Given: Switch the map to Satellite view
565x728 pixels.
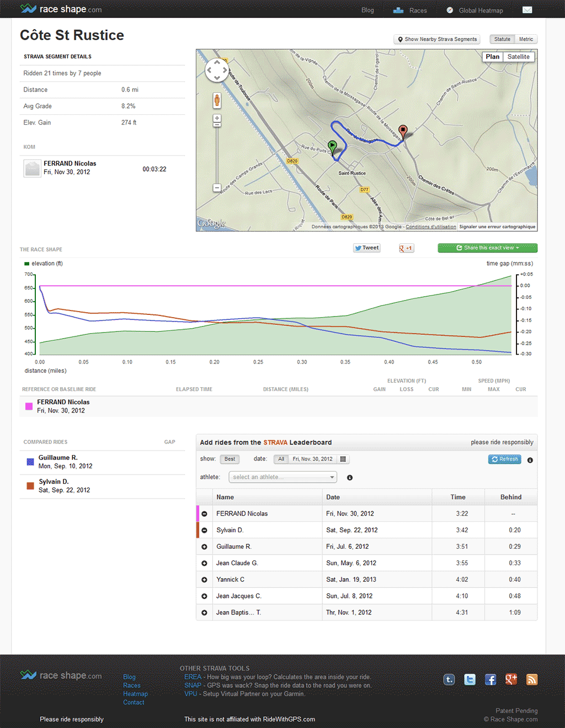Looking at the screenshot, I should [x=519, y=57].
